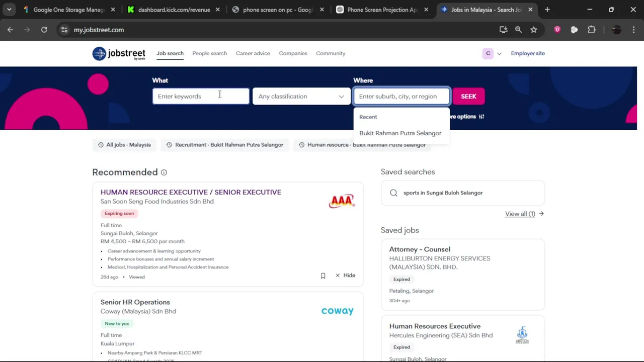Open saved search sports in Sungai Buloh Selangor
Image resolution: width=644 pixels, height=362 pixels.
point(443,193)
